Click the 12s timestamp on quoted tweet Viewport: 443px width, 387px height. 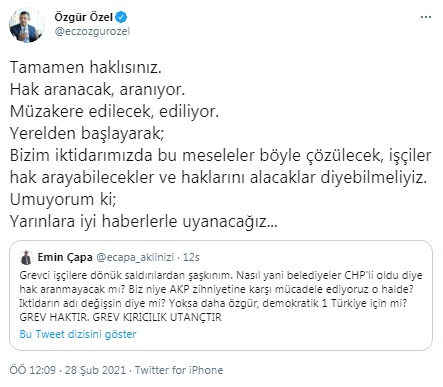pos(191,257)
